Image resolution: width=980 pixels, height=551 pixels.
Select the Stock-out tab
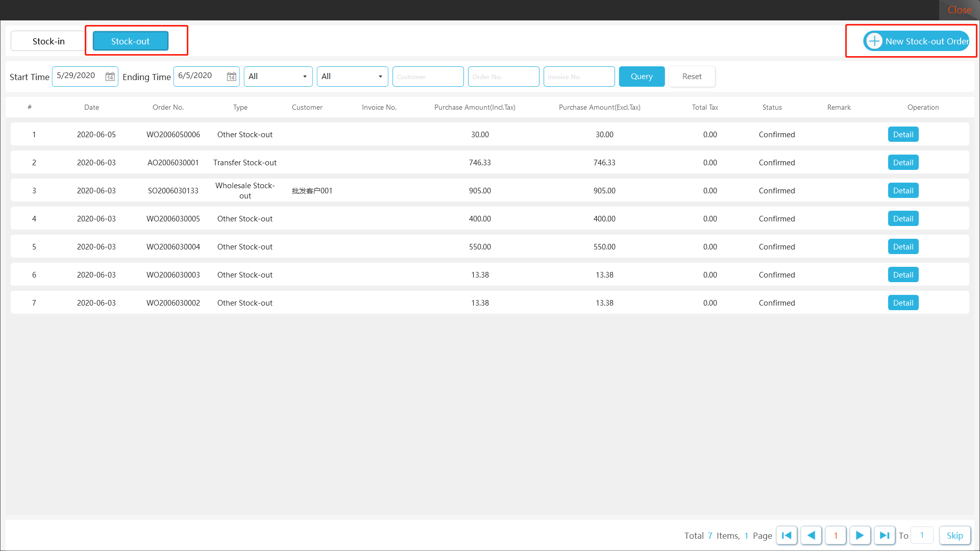(130, 41)
